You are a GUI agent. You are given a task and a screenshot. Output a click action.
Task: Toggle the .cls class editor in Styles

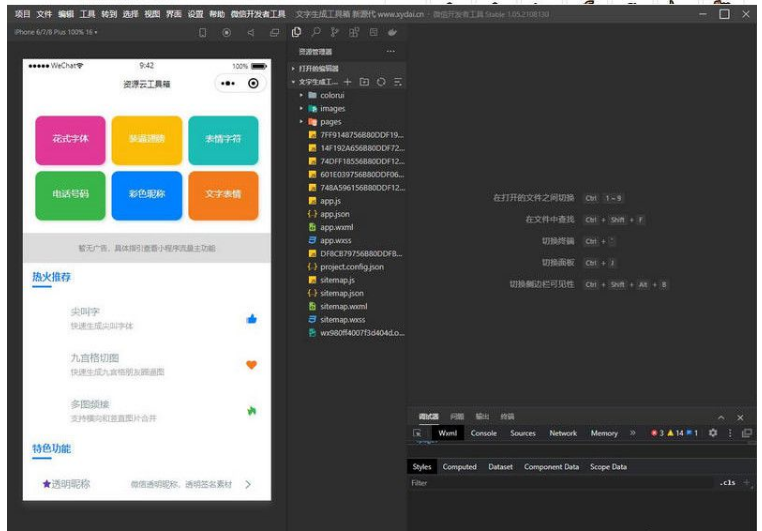(727, 483)
